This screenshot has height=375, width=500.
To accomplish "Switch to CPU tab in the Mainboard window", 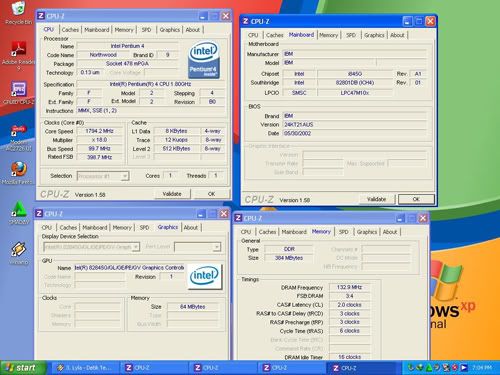I will coord(253,35).
